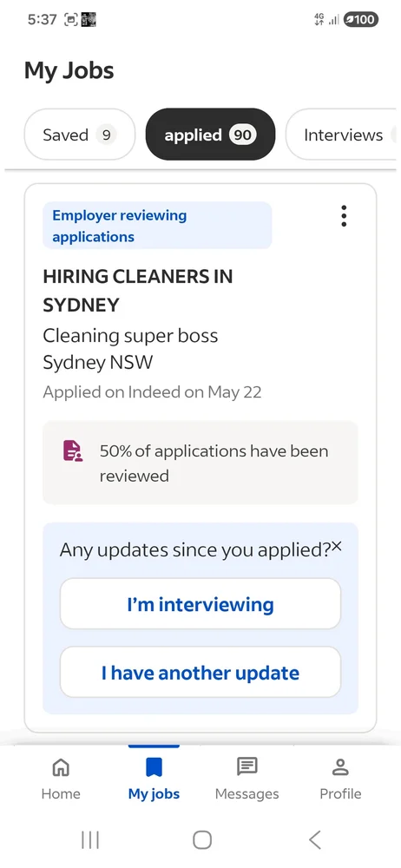401x868 pixels.
Task: Tap the 50% of applications reviewed banner
Action: click(200, 463)
